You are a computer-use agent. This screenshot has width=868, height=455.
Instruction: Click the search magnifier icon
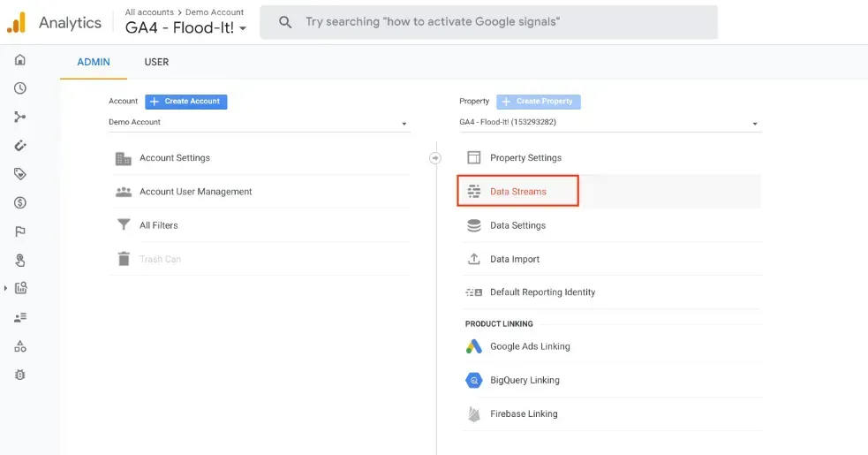pyautogui.click(x=285, y=22)
